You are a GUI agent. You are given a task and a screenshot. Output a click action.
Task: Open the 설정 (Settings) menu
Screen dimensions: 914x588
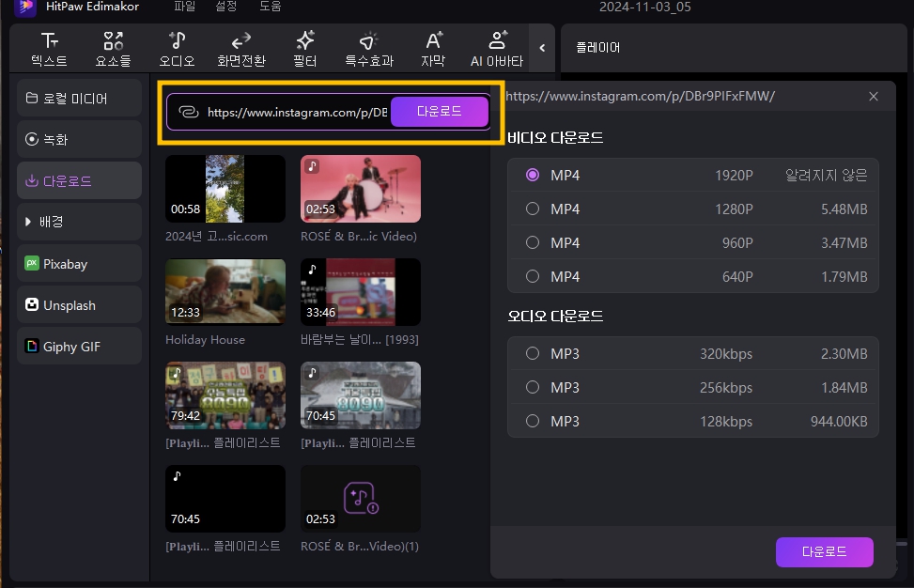pos(226,7)
